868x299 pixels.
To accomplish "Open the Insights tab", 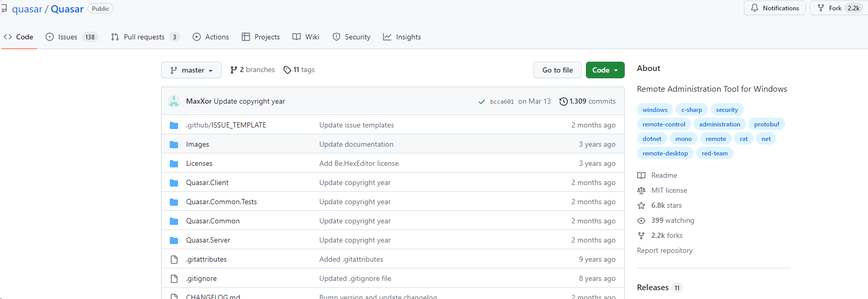I will 402,37.
